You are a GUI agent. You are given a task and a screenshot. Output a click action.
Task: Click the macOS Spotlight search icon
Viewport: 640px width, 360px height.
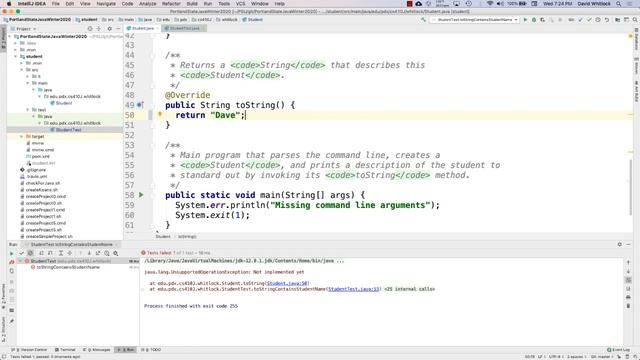(x=619, y=4)
